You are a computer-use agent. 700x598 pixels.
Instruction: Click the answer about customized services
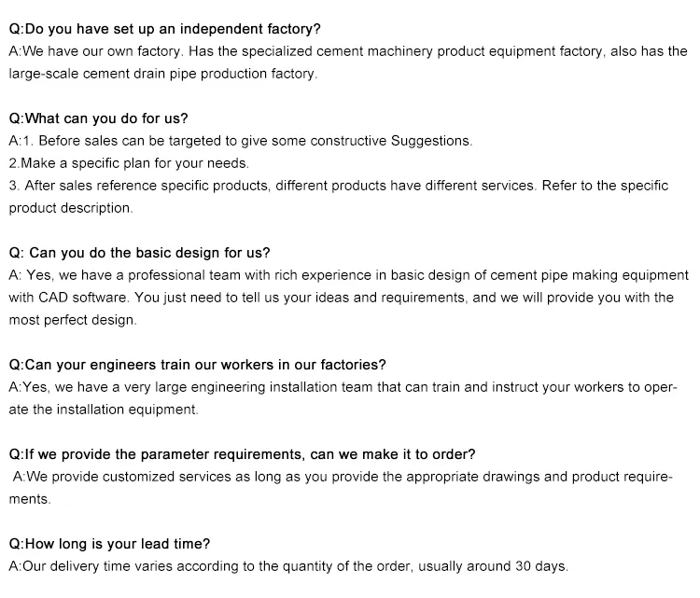tap(343, 477)
